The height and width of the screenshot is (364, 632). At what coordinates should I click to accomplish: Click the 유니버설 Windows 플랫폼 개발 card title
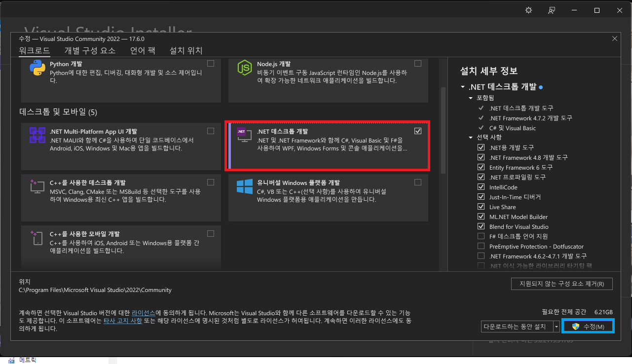[298, 182]
